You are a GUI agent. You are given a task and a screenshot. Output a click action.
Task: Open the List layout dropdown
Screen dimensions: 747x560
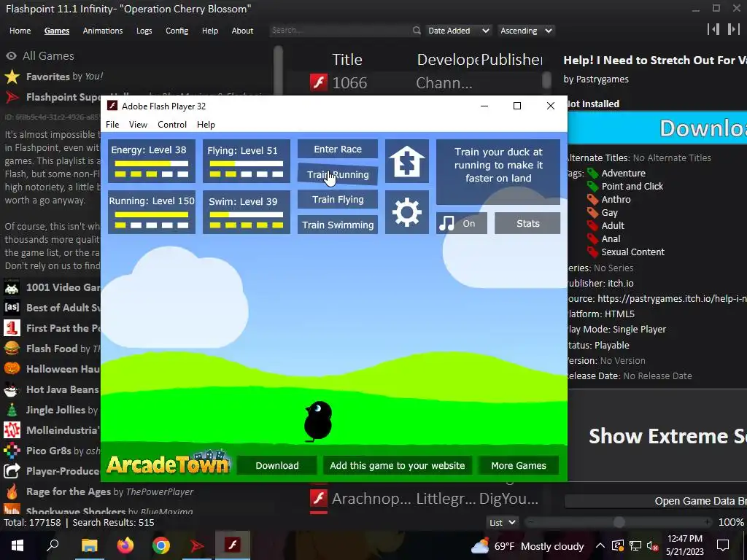click(x=503, y=522)
